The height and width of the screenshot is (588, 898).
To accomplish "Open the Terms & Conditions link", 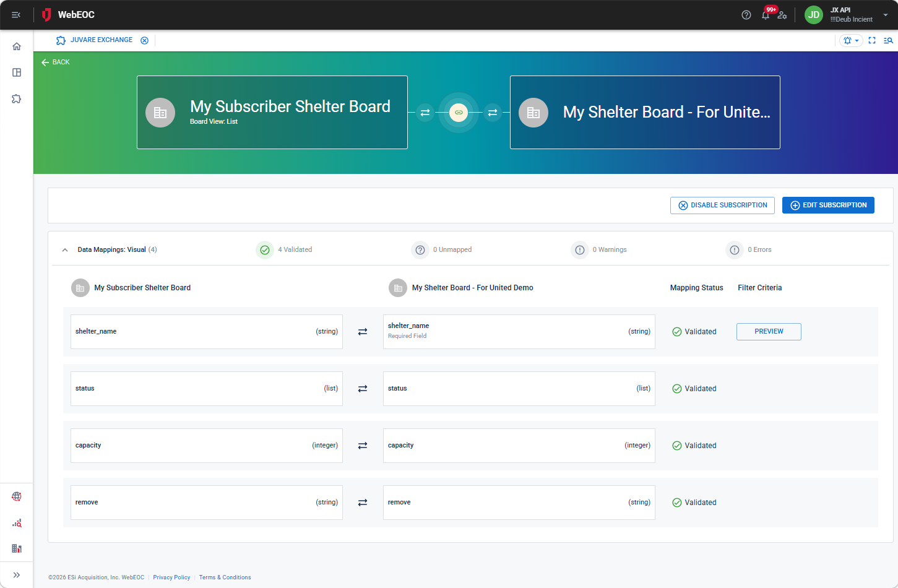I will 225,577.
